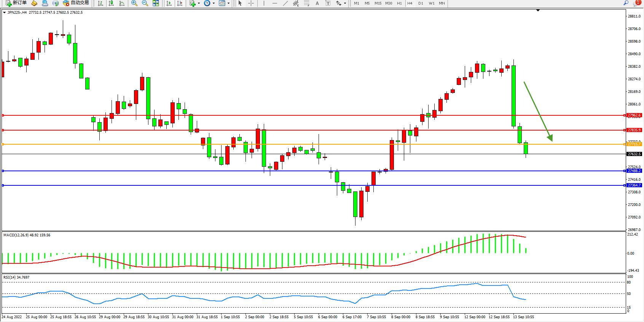
Task: Toggle chart auto scroll
Action: [169, 3]
